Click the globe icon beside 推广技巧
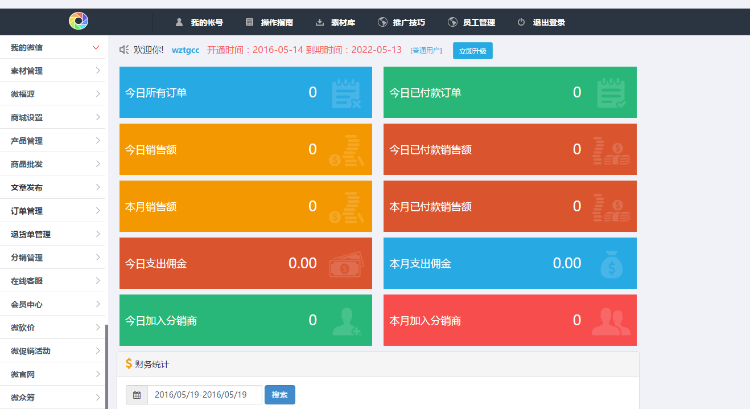Screen dimensions: 750x409 point(383,22)
